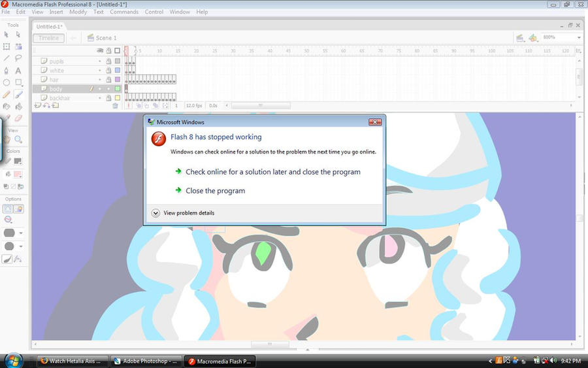The width and height of the screenshot is (588, 368).
Task: Select the Eraser tool
Action: point(18,118)
